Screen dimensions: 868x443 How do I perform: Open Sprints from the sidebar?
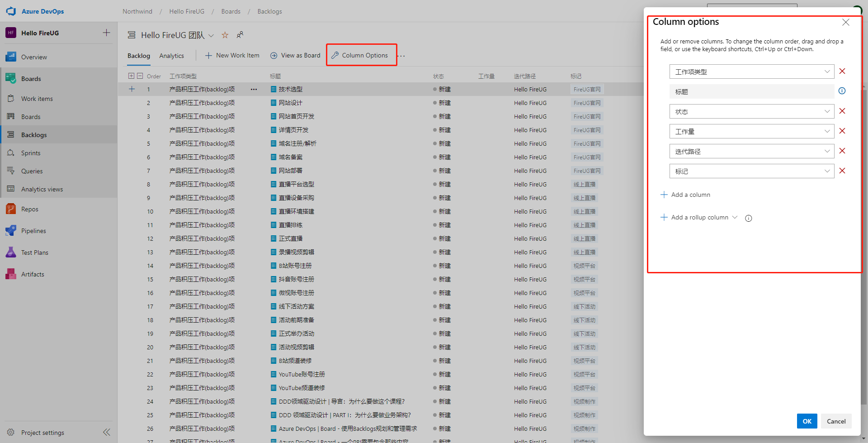click(31, 152)
